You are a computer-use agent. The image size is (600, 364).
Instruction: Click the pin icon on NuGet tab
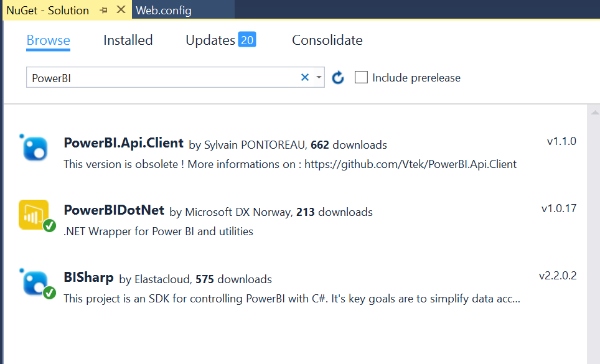point(103,10)
